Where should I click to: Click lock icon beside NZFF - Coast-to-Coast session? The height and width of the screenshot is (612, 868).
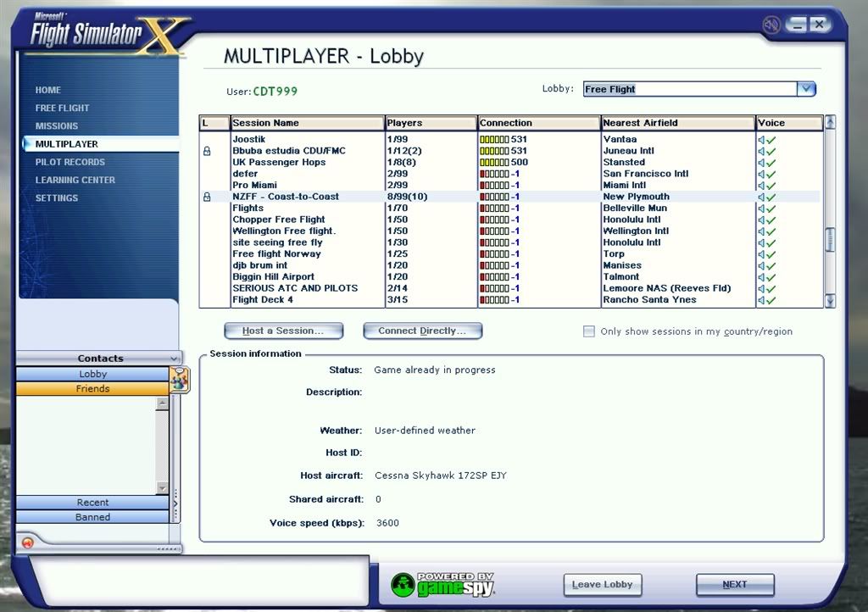point(206,197)
